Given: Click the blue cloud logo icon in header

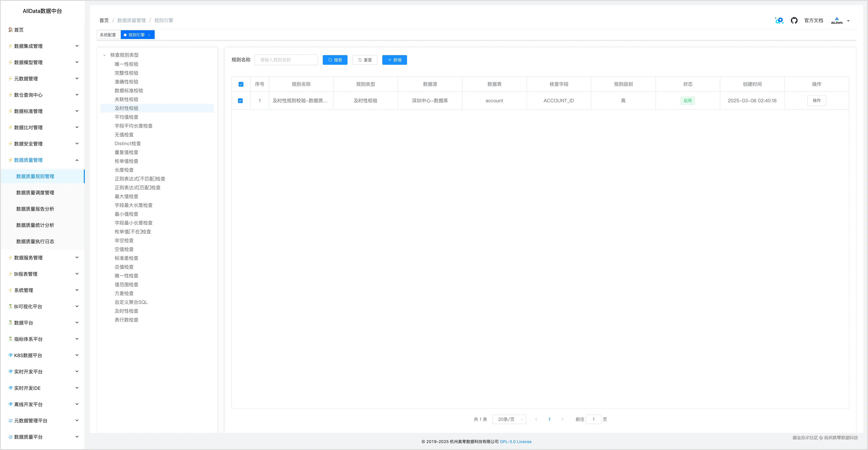Looking at the screenshot, I should pos(779,21).
